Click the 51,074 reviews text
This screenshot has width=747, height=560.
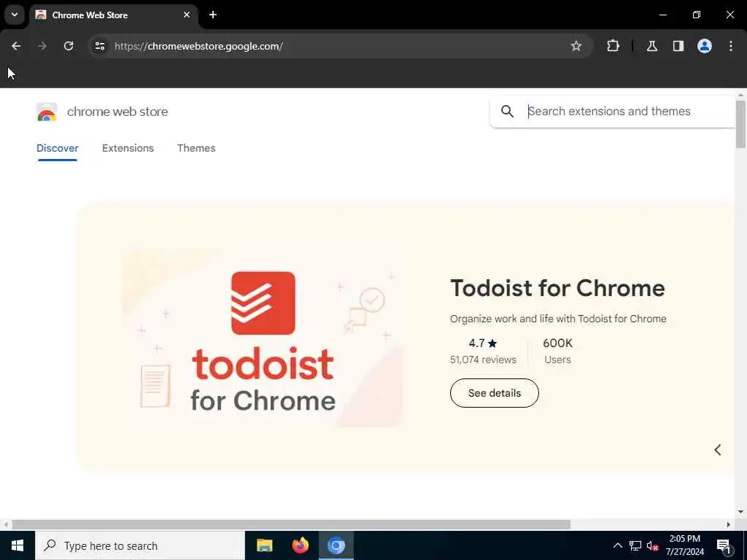click(483, 359)
